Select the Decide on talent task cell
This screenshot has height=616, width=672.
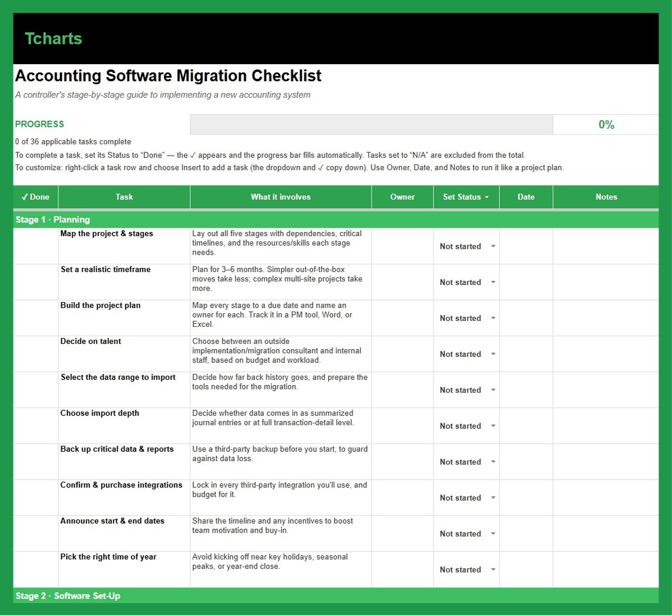124,354
